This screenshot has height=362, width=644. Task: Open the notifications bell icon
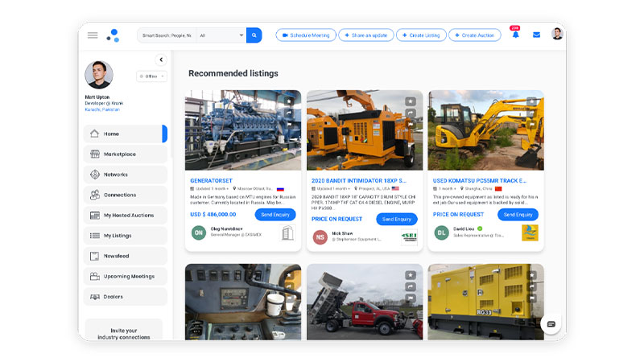click(x=515, y=35)
